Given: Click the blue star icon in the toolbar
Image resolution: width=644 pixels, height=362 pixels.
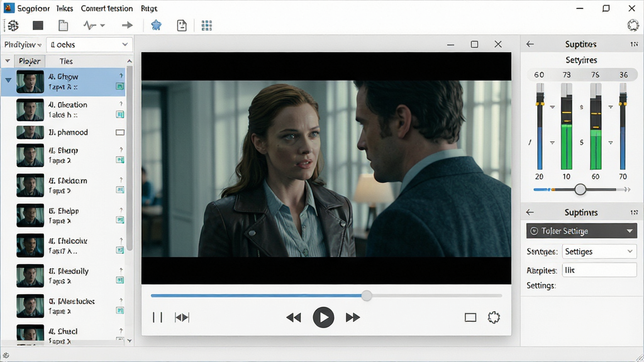Looking at the screenshot, I should pos(156,25).
